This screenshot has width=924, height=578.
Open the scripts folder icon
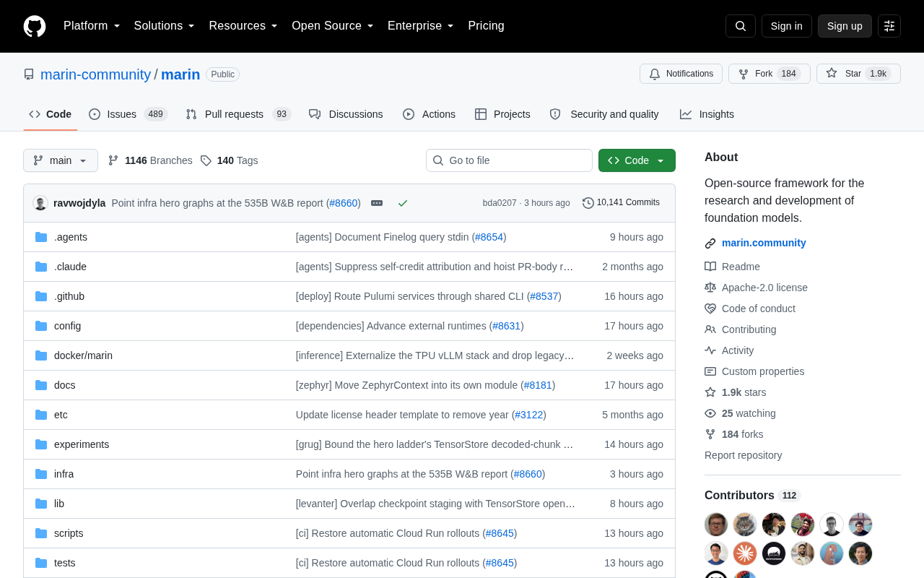41,533
